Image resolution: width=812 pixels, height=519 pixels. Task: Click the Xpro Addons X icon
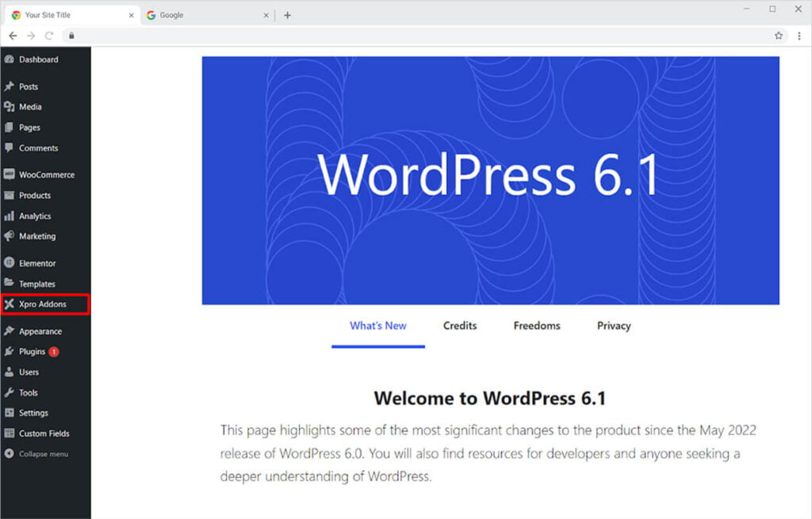pyautogui.click(x=10, y=304)
